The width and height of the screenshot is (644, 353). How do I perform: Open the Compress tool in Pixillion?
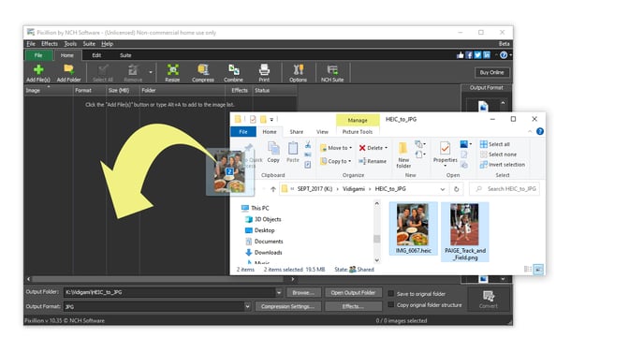pos(203,73)
